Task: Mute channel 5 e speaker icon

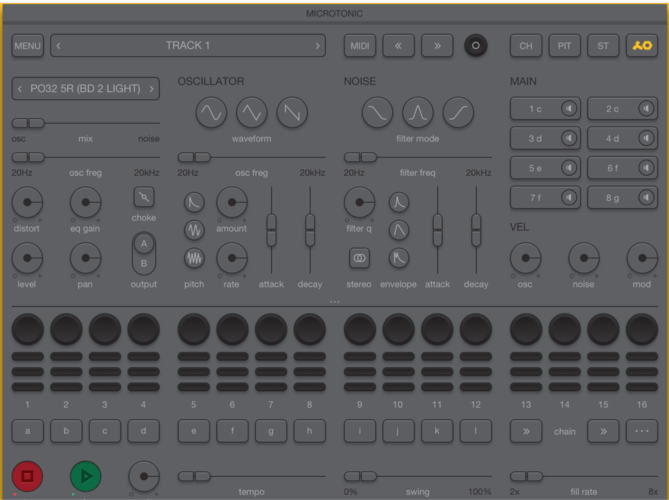Action: coord(569,168)
